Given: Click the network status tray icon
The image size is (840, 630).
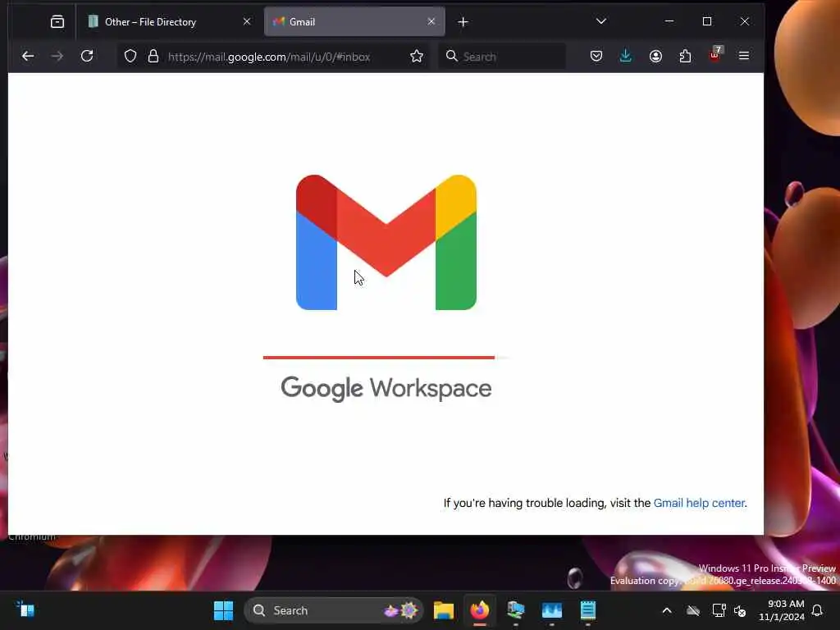Looking at the screenshot, I should (719, 610).
